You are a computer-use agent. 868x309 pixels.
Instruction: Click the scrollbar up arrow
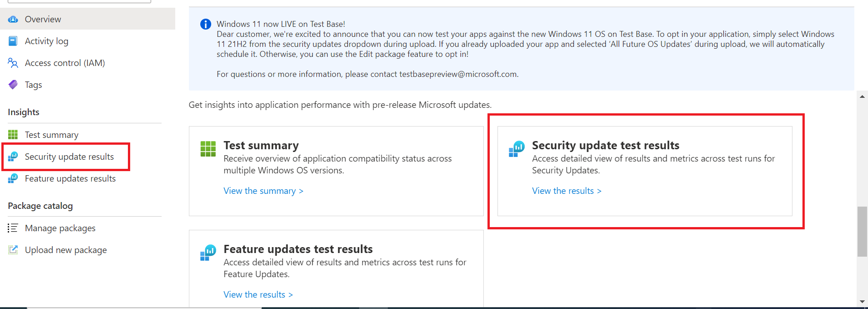[x=862, y=96]
